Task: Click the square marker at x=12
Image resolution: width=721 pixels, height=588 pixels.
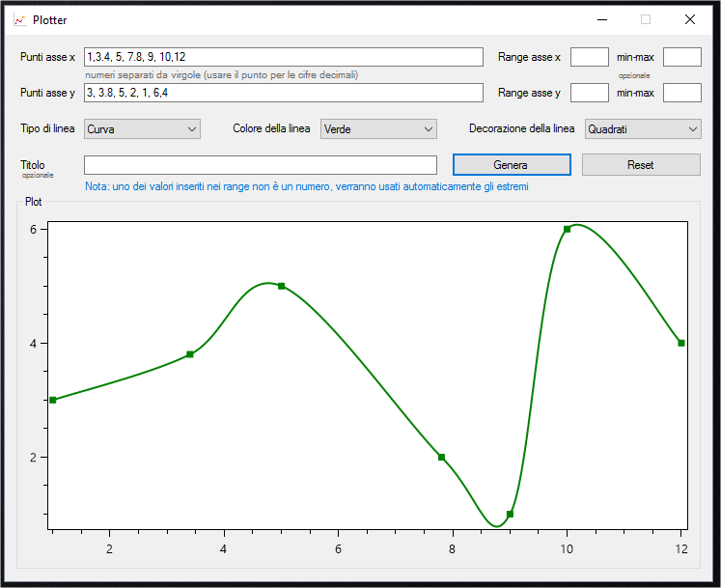Action: pyautogui.click(x=681, y=343)
